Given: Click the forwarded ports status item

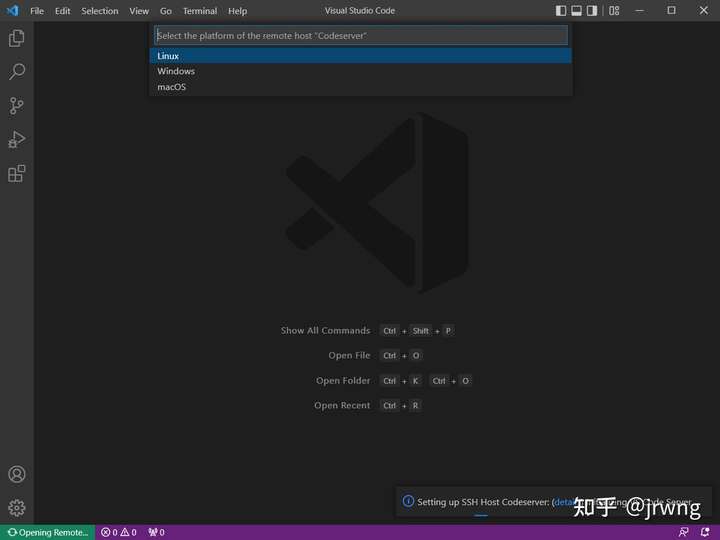Looking at the screenshot, I should tap(157, 532).
